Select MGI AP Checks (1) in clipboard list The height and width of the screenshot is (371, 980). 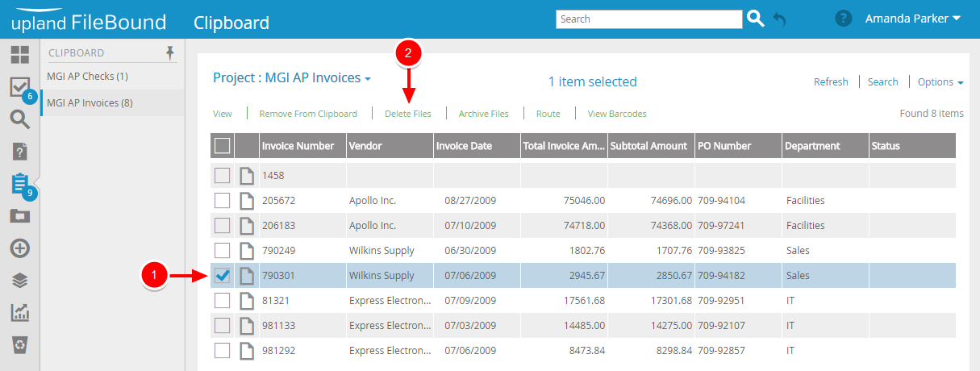(x=88, y=77)
